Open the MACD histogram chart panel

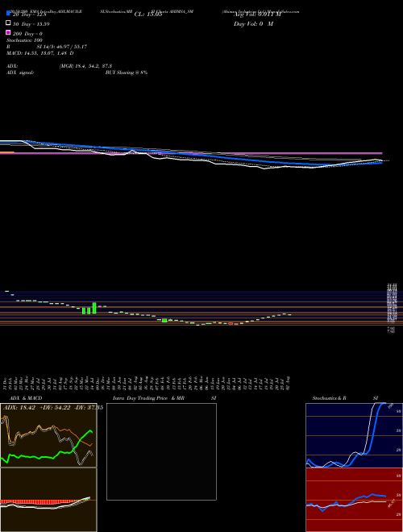click(x=48, y=500)
